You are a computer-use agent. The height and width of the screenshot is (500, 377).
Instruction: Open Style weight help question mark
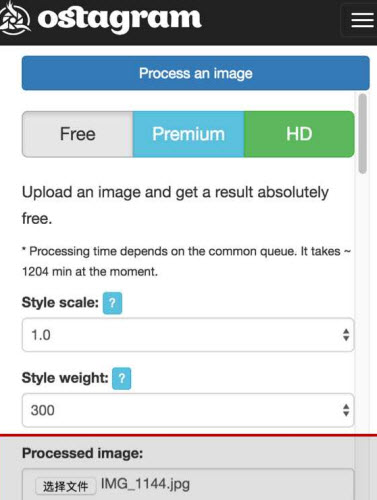point(122,378)
